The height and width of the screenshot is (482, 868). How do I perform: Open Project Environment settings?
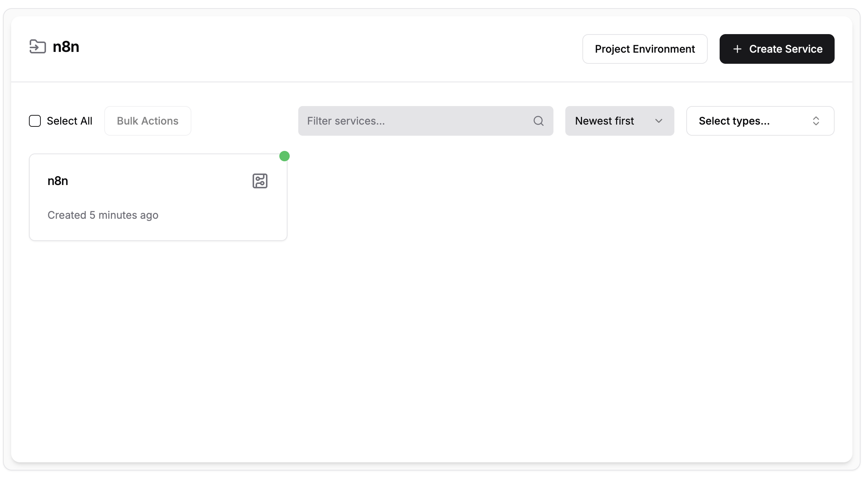coord(645,49)
